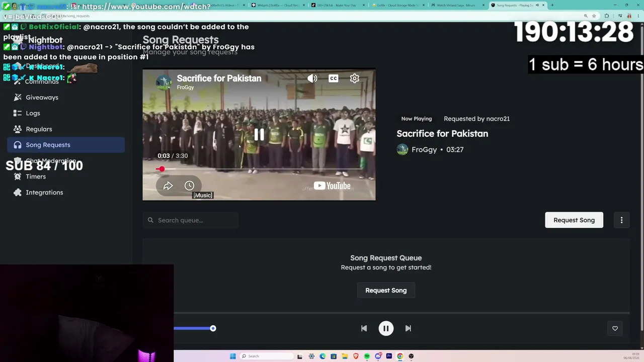The image size is (644, 362).
Task: Open Google Chrome from the taskbar
Action: pos(400,356)
